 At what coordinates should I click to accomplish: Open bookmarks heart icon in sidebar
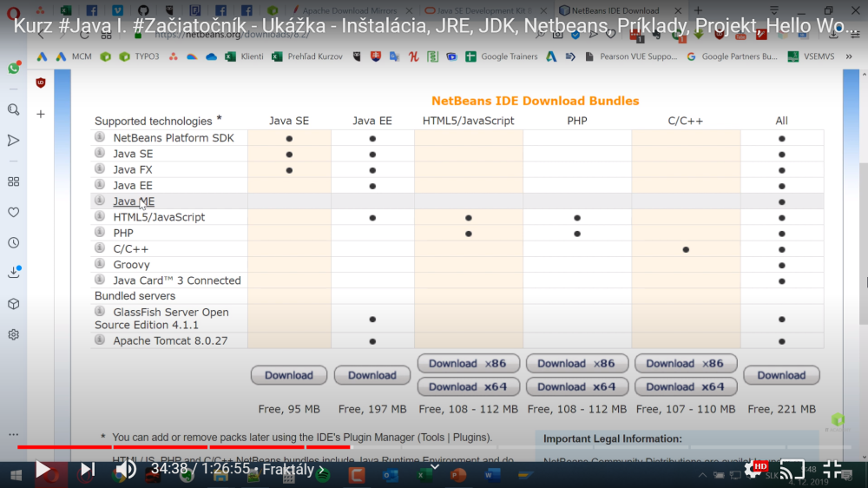(x=13, y=212)
